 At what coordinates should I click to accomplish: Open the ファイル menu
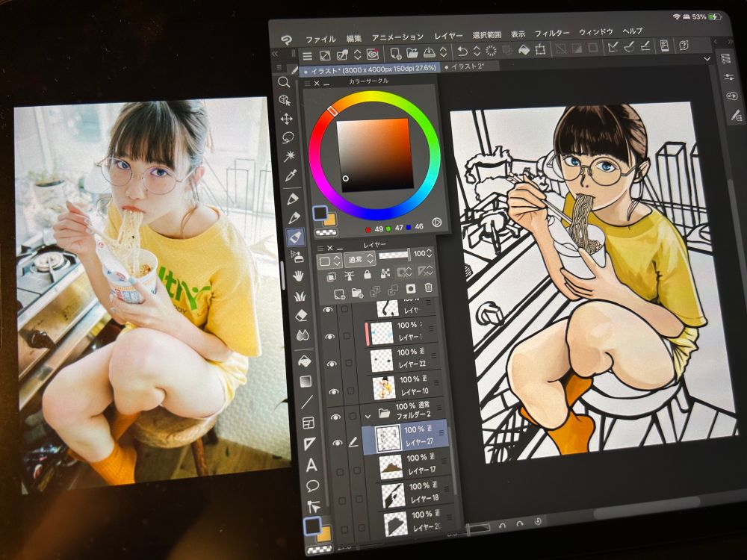(320, 39)
